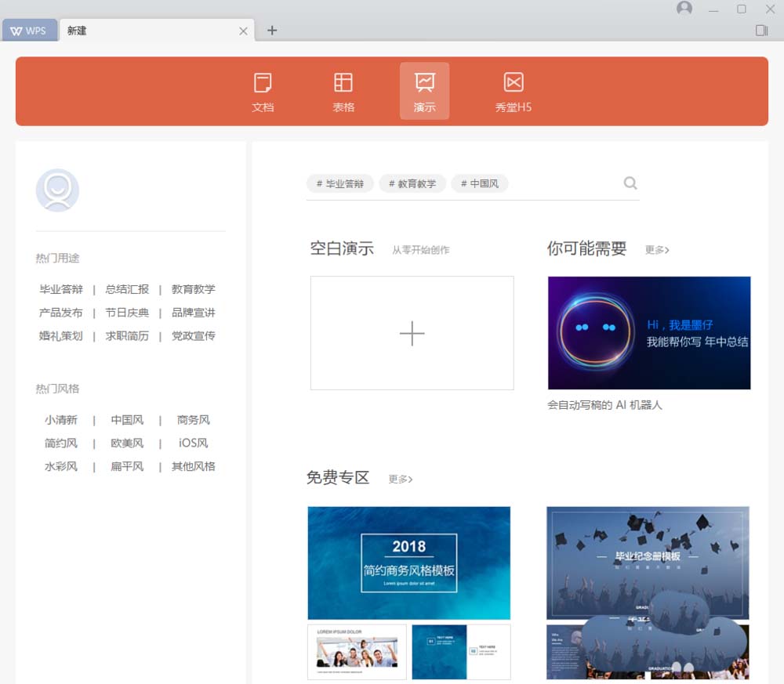Click the AI 机器人 墨仔 banner
The width and height of the screenshot is (784, 684).
click(x=648, y=332)
